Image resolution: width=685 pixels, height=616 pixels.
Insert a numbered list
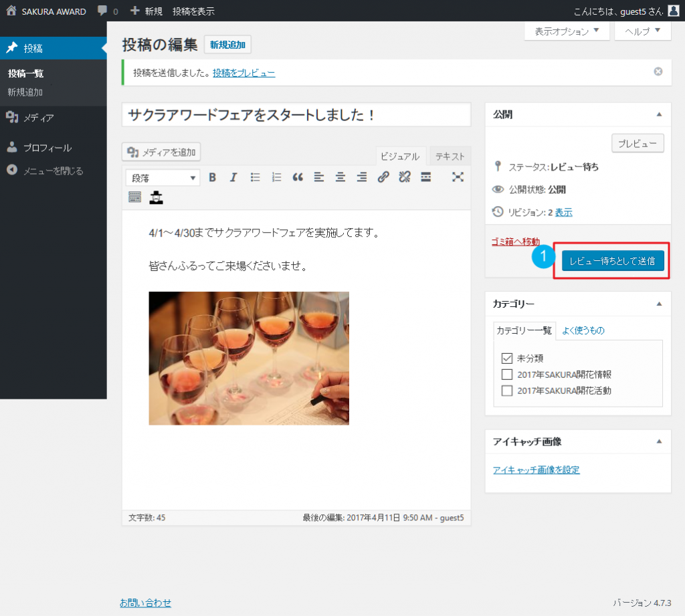coord(276,177)
